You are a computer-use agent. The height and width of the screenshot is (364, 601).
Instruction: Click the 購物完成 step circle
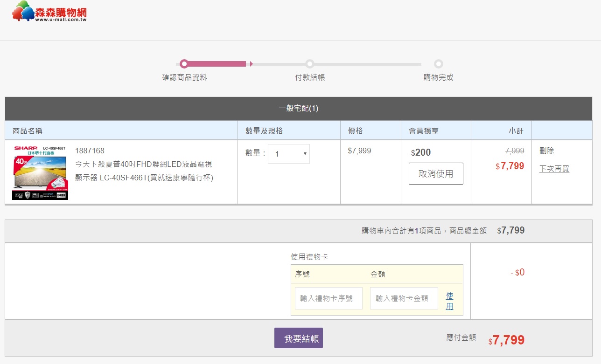(438, 64)
